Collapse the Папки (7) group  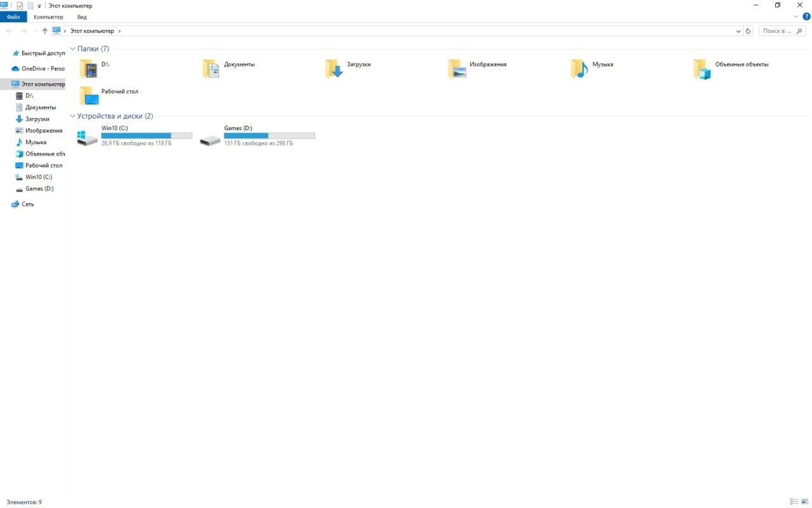pyautogui.click(x=73, y=49)
